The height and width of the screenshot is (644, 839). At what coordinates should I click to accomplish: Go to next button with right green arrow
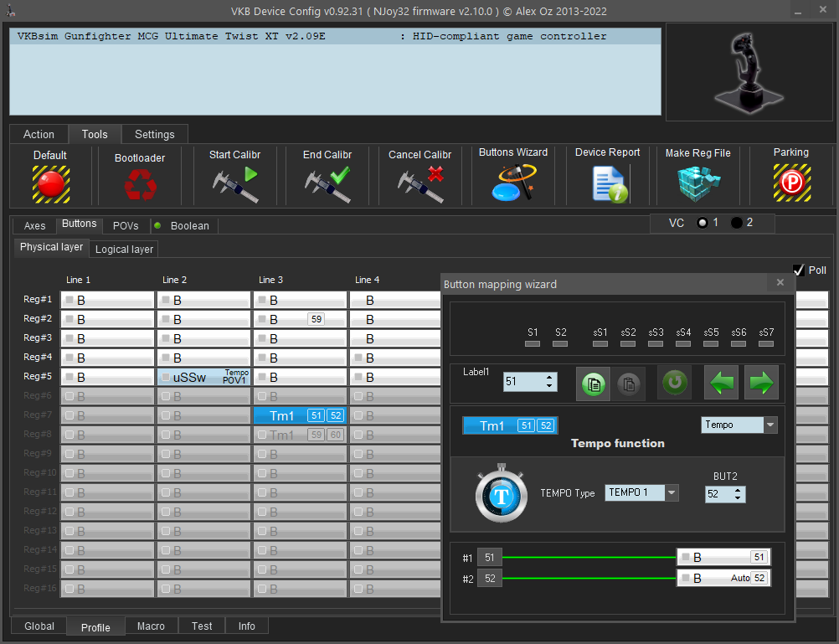click(760, 383)
